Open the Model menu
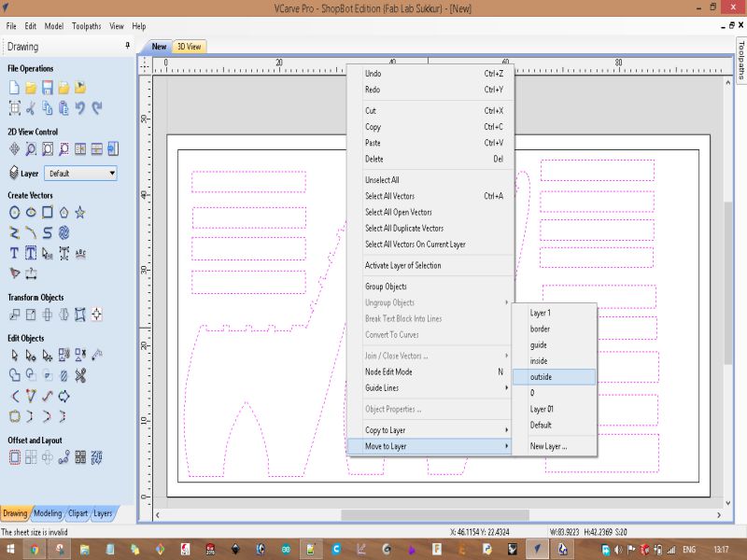Image resolution: width=747 pixels, height=560 pixels. pos(54,26)
